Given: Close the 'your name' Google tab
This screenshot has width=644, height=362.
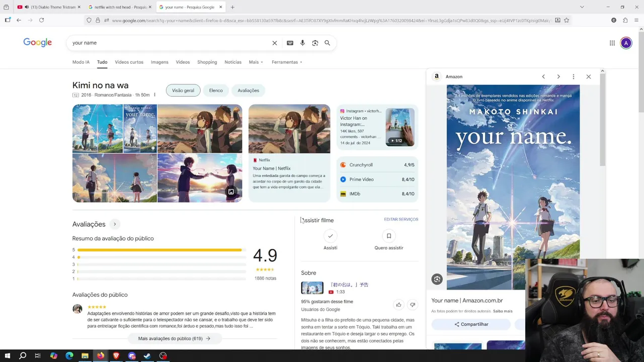Looking at the screenshot, I should (x=220, y=7).
